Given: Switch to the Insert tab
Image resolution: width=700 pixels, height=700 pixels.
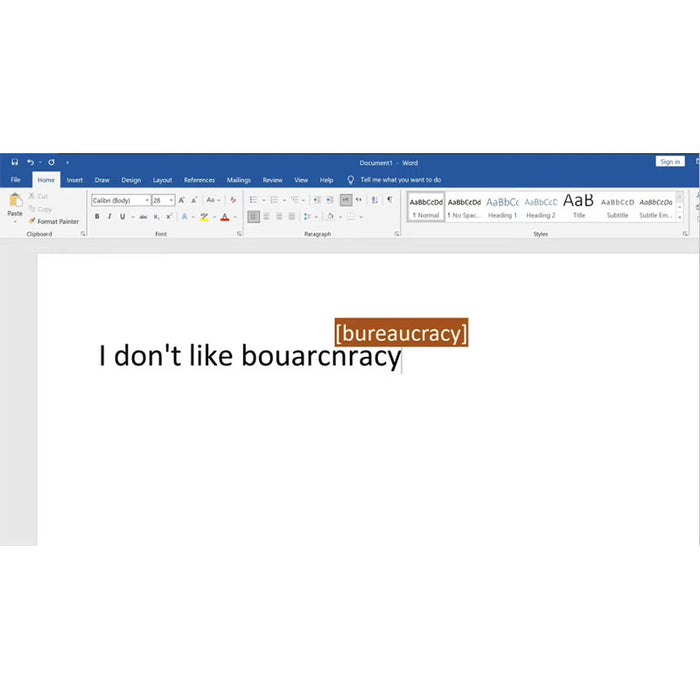Looking at the screenshot, I should click(x=75, y=180).
